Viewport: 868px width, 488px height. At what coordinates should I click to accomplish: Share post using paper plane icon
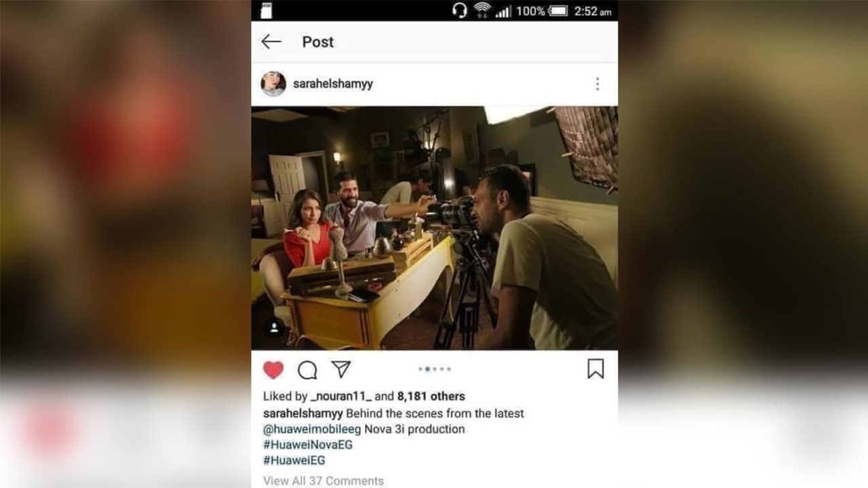coord(341,369)
